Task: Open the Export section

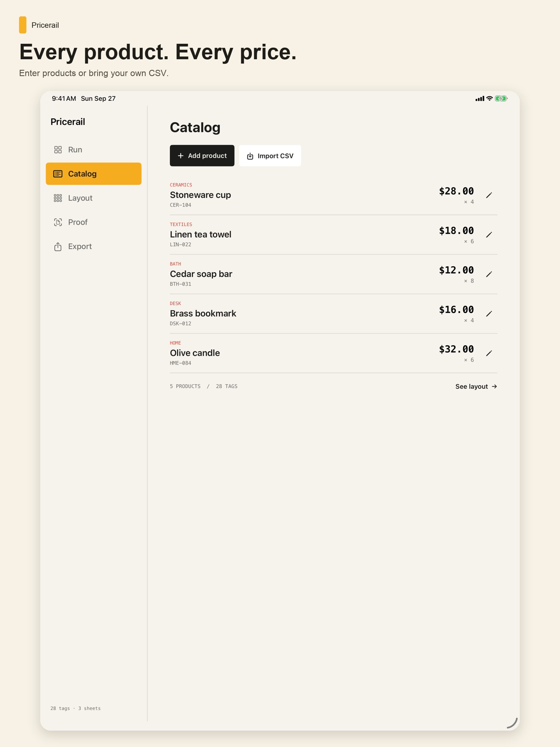Action: click(x=93, y=247)
